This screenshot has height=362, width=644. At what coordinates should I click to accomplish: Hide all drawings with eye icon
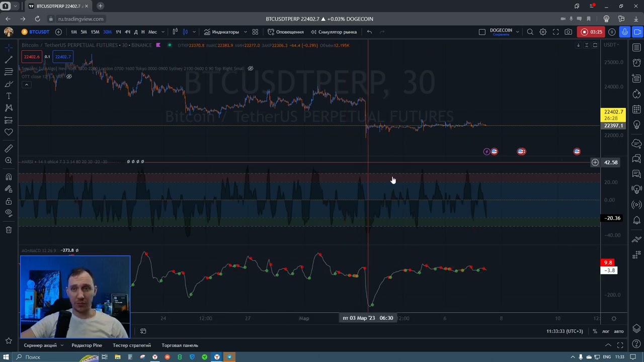(x=9, y=213)
